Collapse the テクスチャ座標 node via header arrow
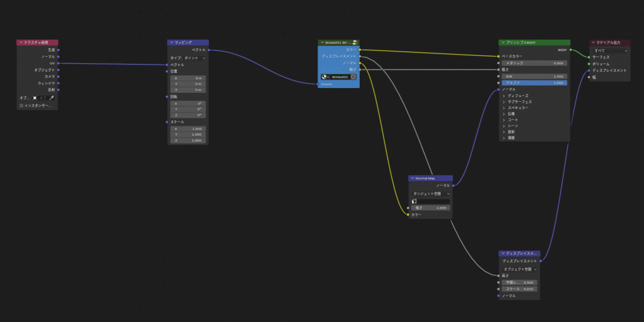Screen dimensions: 644x322 (20, 43)
